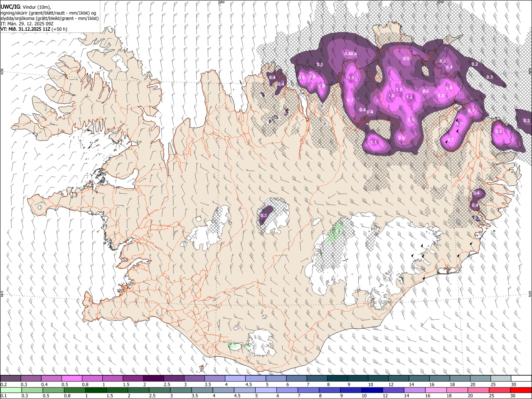Click the 'VT: Mið. 31.12.2025 11Z (+50 h)' line

tap(34, 29)
